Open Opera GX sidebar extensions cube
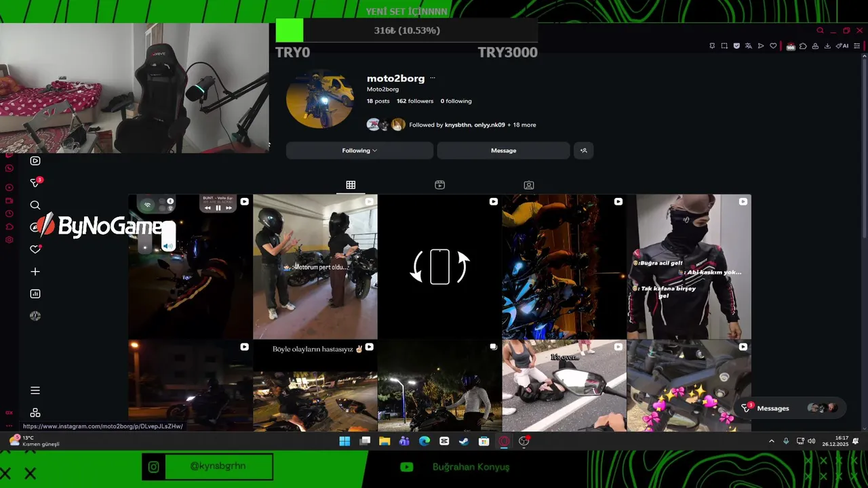Viewport: 868px width, 488px height. tap(9, 226)
